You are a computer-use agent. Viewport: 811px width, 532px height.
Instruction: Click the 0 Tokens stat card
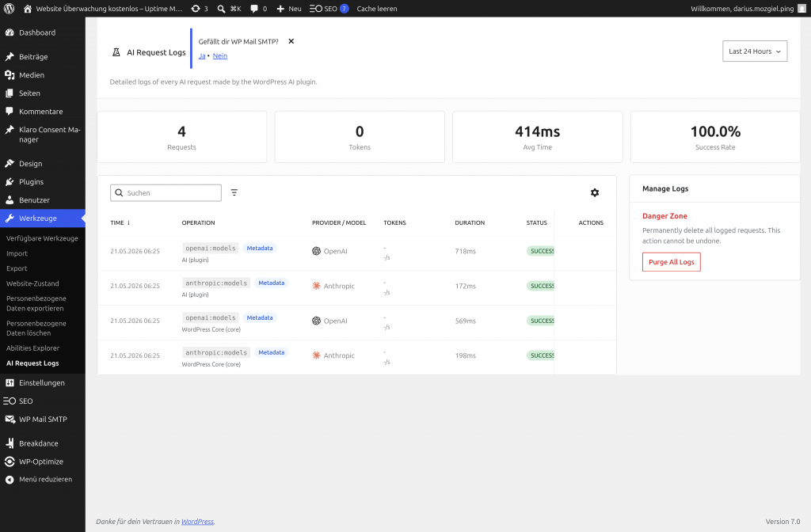[x=360, y=137]
